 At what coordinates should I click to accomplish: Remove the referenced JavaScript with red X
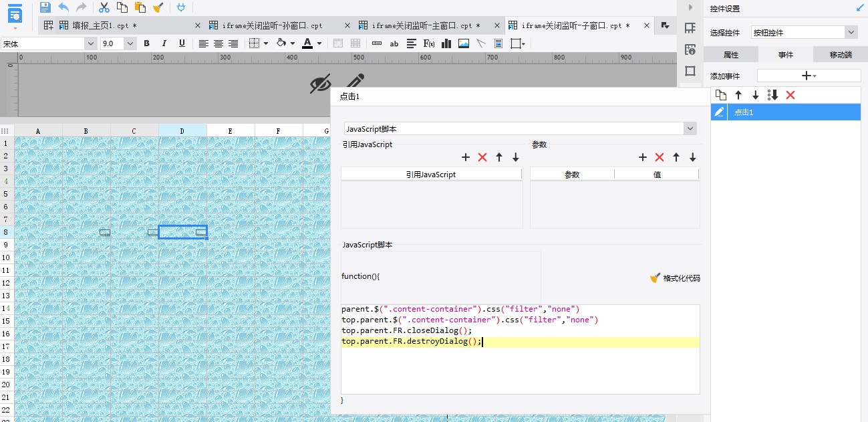tap(482, 157)
